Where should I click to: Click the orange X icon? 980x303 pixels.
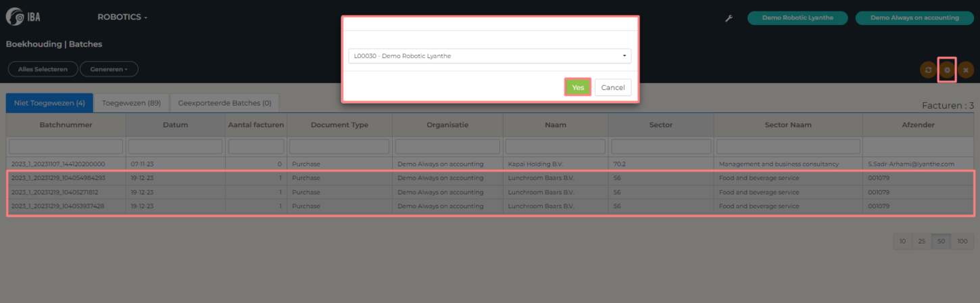[966, 70]
